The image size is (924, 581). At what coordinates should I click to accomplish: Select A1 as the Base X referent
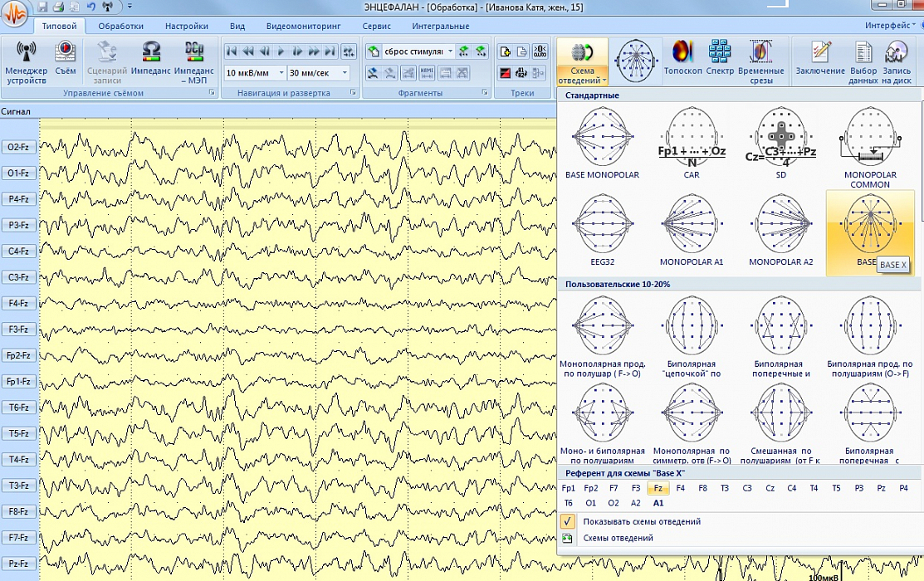point(658,503)
